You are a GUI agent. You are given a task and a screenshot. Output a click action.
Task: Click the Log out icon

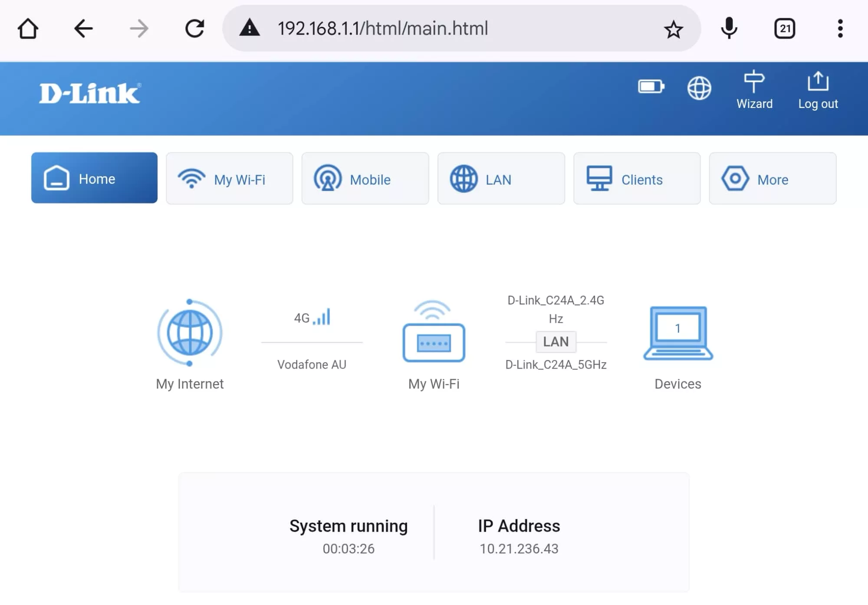[x=818, y=90]
